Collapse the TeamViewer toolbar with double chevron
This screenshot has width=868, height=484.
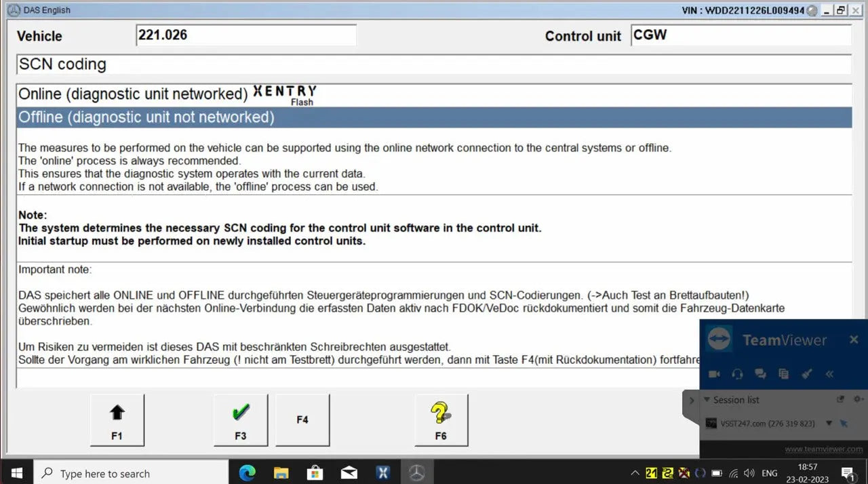click(x=829, y=374)
